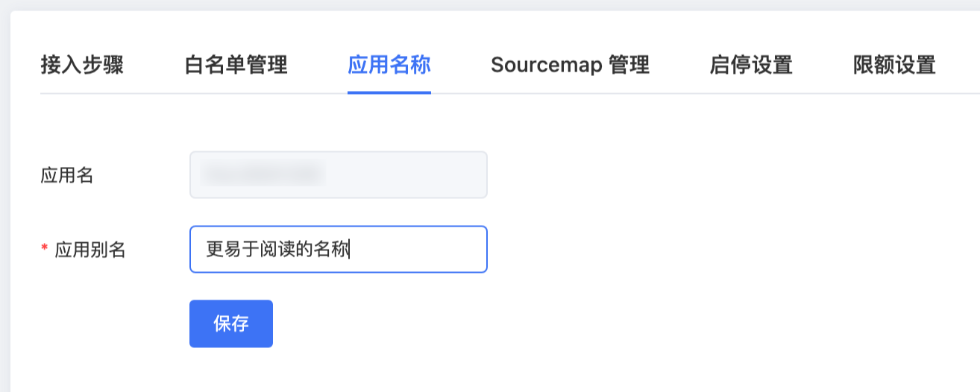Screen dimensions: 980x392
Task: Click the disabled 应用名 input field
Action: pos(339,174)
